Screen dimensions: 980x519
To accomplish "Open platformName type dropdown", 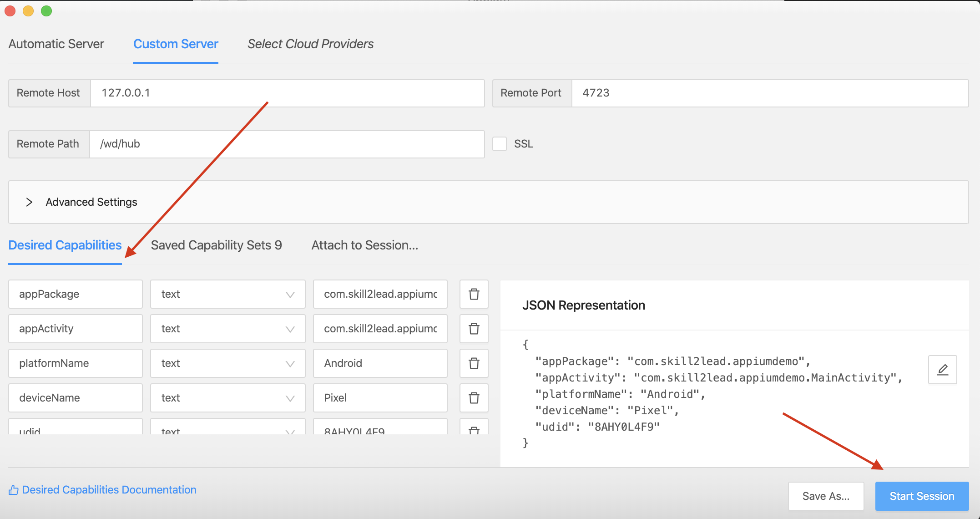I will tap(227, 363).
